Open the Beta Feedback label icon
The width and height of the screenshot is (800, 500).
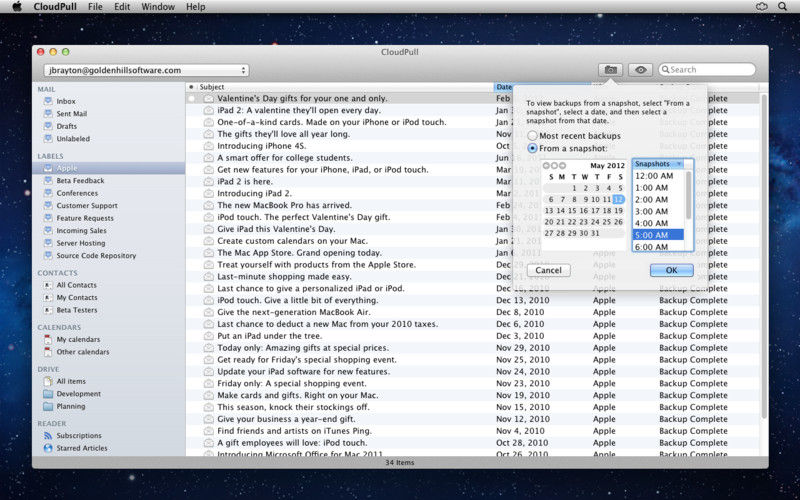point(48,180)
